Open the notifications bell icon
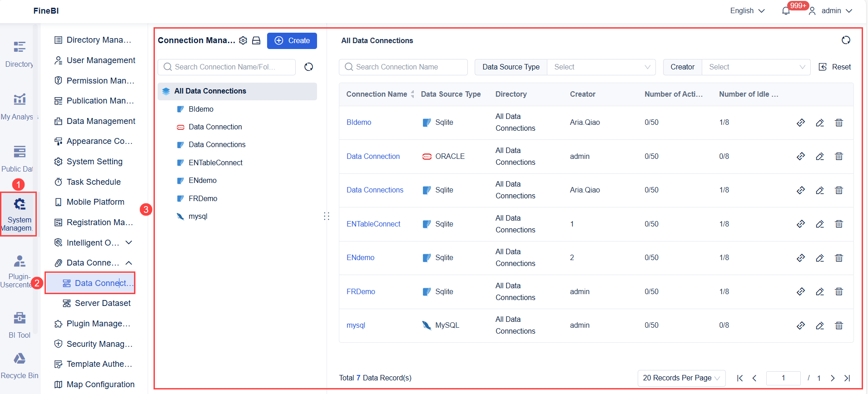 (786, 11)
